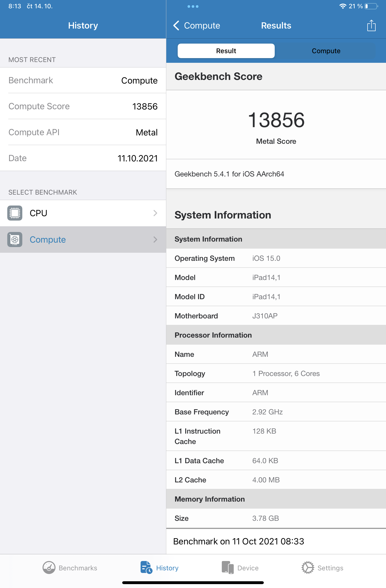Tap Model value iPad14,1
The width and height of the screenshot is (386, 588).
click(266, 277)
